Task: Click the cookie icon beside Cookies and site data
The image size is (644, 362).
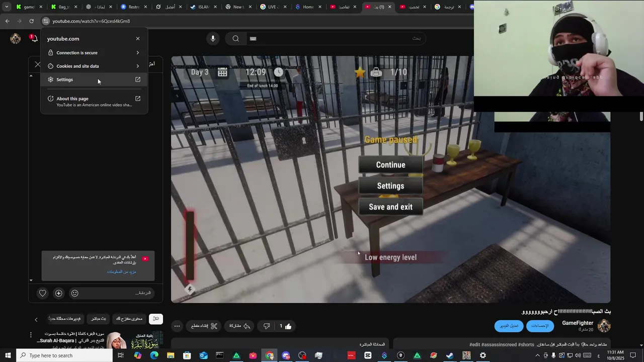Action: pyautogui.click(x=50, y=66)
